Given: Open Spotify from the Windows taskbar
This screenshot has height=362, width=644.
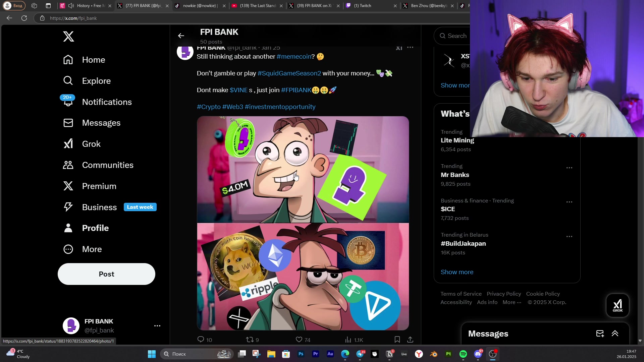Looking at the screenshot, I should click(x=463, y=354).
